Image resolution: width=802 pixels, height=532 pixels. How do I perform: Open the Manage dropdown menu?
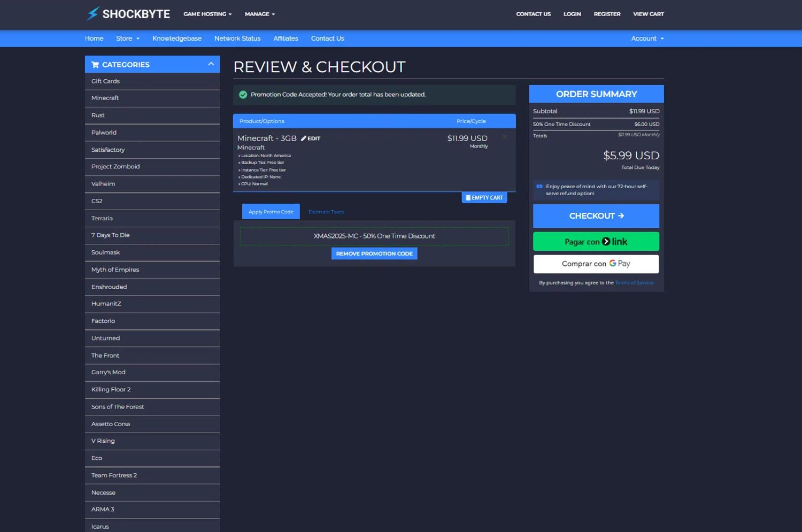(260, 14)
